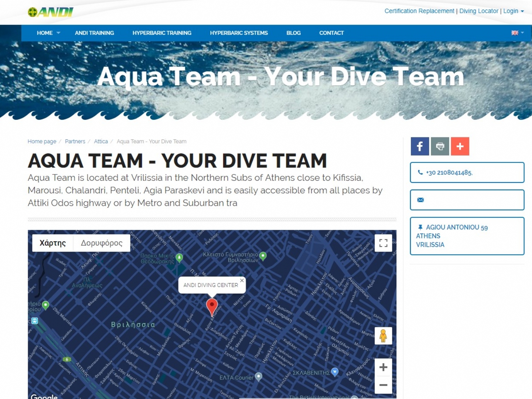Viewport: 532px width, 399px height.
Task: Expand the Login dropdown menu
Action: [514, 11]
